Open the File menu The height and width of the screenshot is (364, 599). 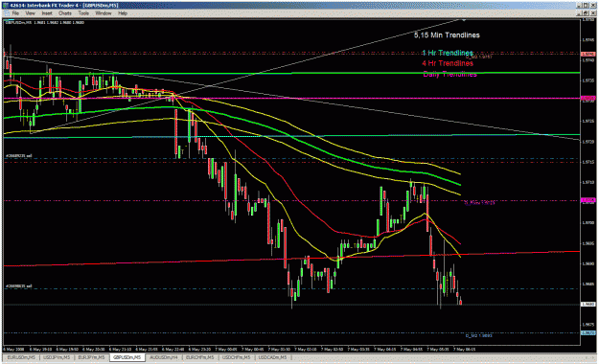pyautogui.click(x=15, y=13)
